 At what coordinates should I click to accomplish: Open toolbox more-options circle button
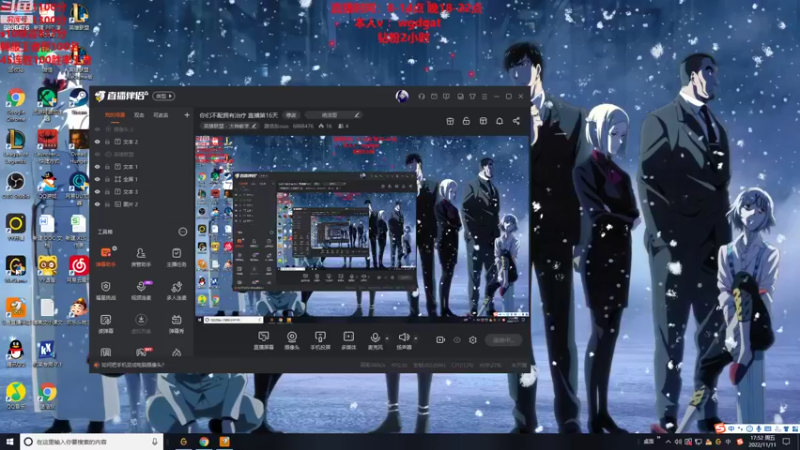pos(182,232)
